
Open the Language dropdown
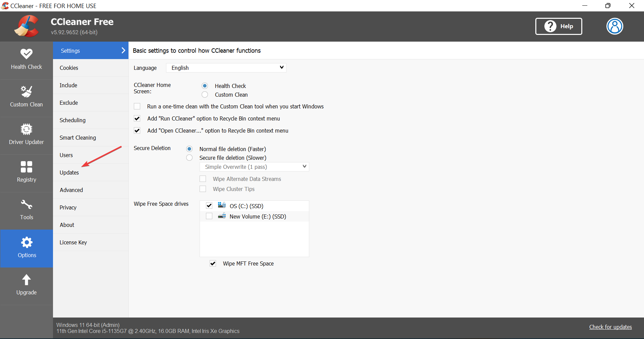coord(226,68)
